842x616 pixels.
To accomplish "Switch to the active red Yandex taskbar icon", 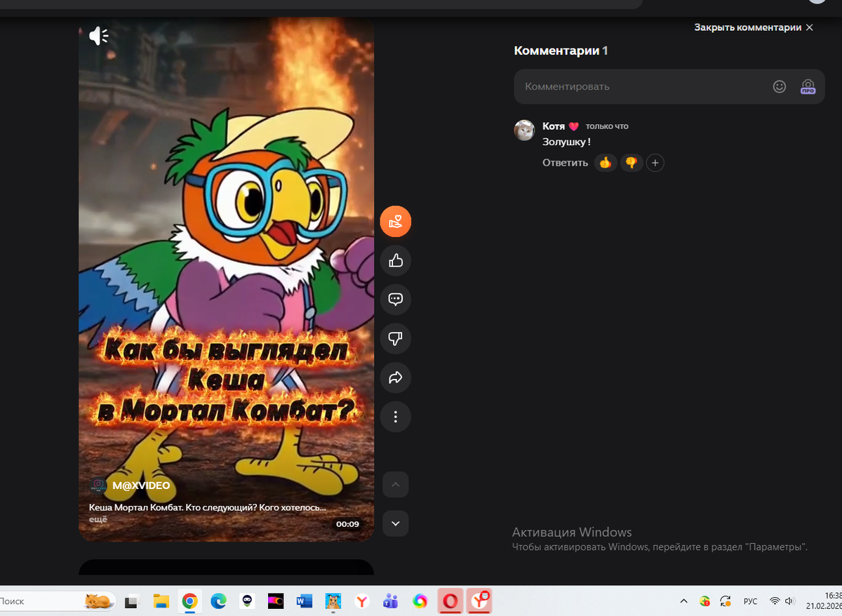I will [x=480, y=601].
